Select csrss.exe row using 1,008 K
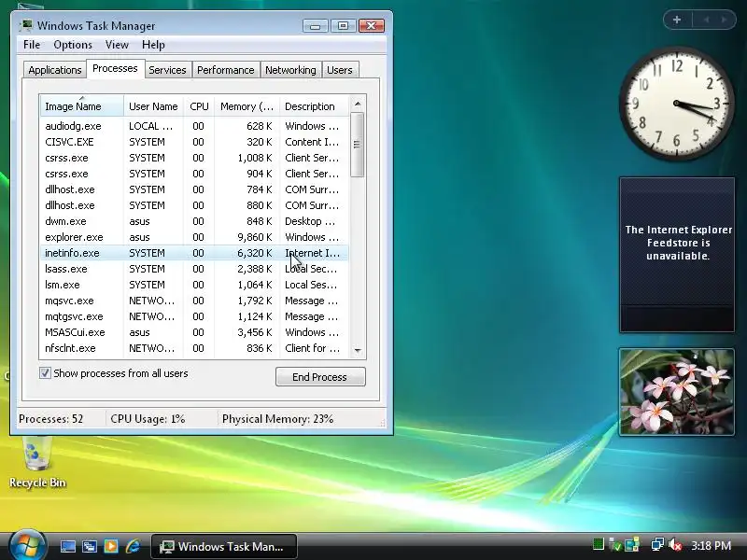This screenshot has height=560, width=747. click(x=194, y=158)
